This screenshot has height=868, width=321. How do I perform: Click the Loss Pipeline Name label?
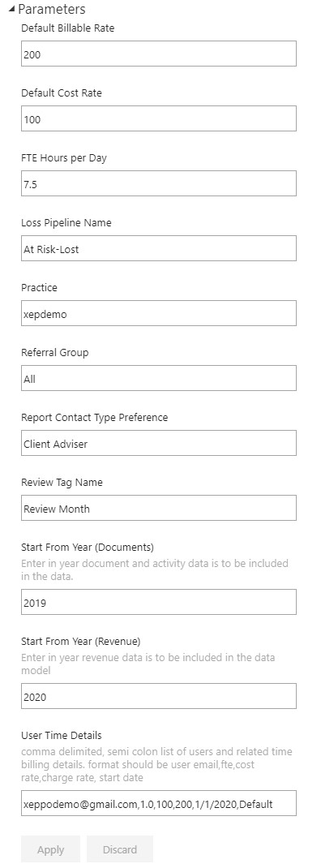coord(66,222)
